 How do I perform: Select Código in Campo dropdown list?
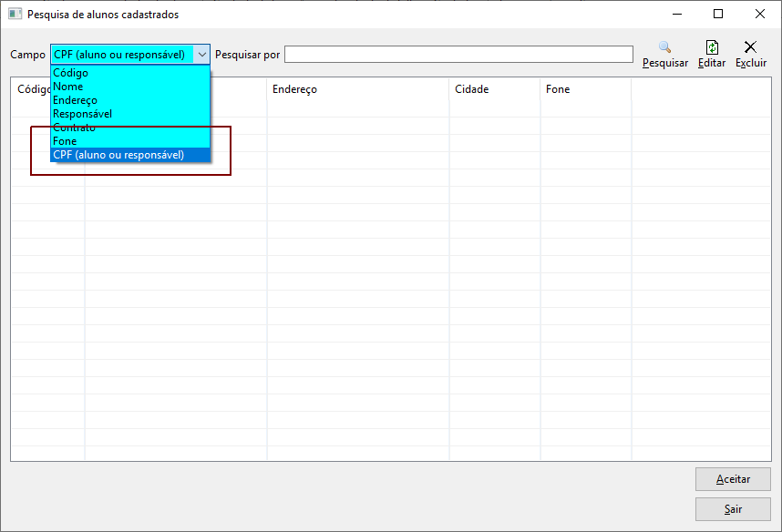(130, 73)
